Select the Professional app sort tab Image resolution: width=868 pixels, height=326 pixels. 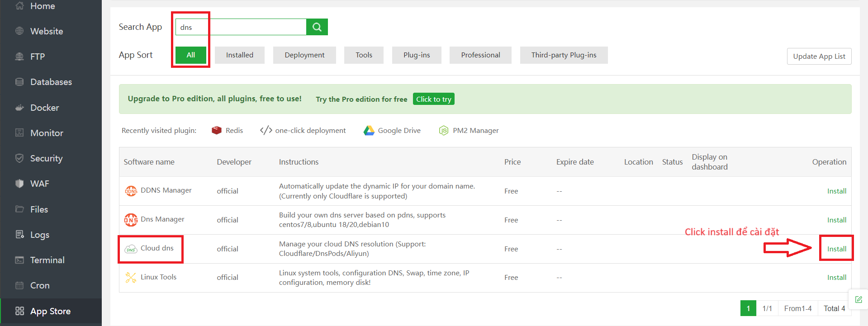[480, 55]
